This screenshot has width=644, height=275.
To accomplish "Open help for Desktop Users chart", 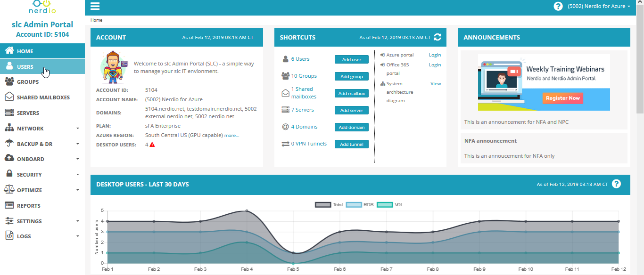I will pyautogui.click(x=616, y=184).
